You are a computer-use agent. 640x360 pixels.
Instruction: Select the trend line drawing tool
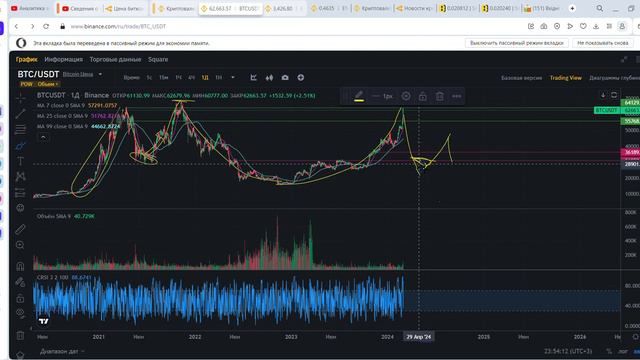(x=20, y=113)
